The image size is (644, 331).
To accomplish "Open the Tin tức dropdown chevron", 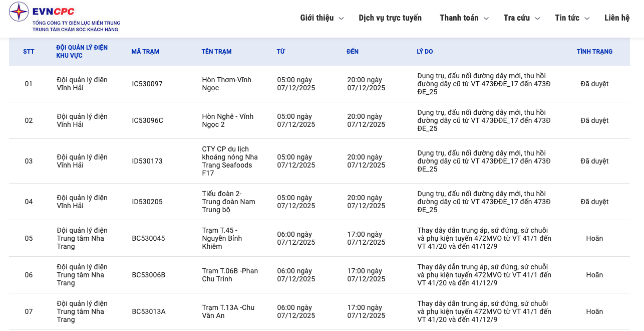I will (587, 19).
